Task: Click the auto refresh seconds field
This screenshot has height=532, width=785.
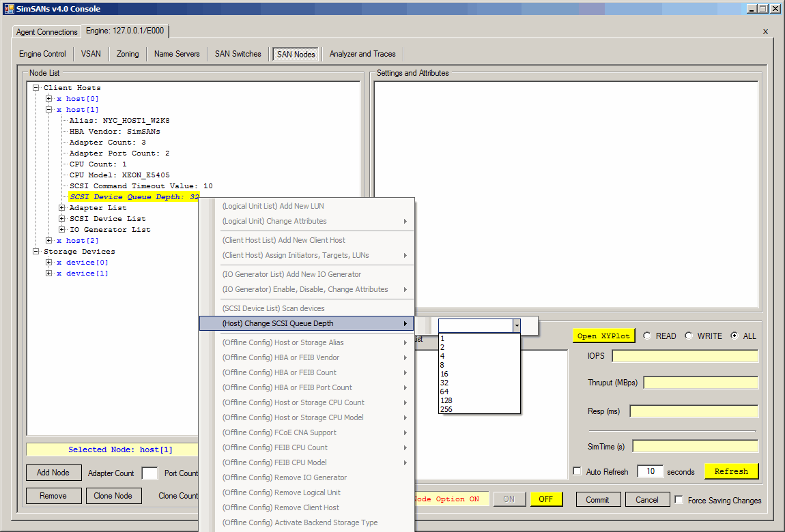Action: 650,471
